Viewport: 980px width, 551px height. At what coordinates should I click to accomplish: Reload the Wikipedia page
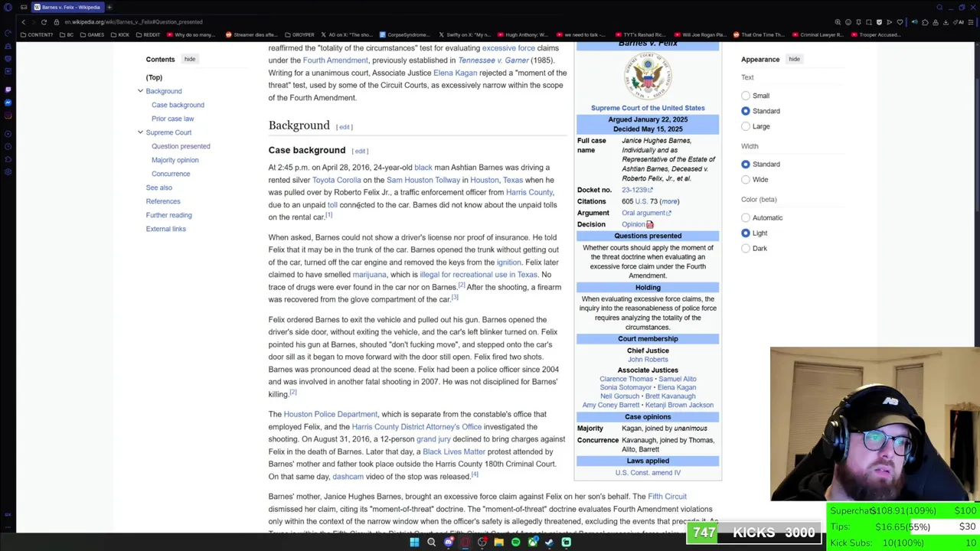pos(44,22)
